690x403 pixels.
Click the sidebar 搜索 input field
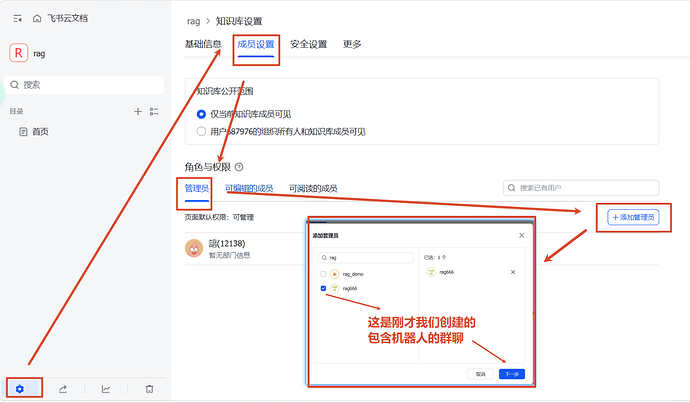(84, 84)
